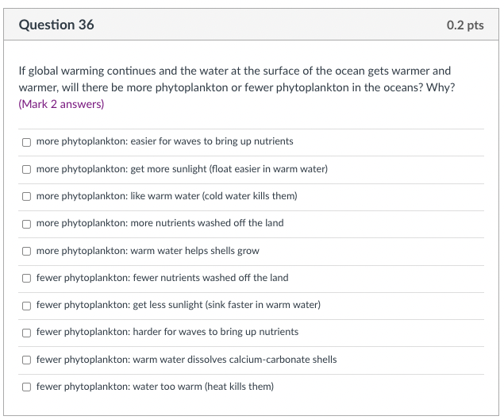Click the question prompt about global warming
Image resolution: width=504 pixels, height=420 pixels.
(x=237, y=79)
